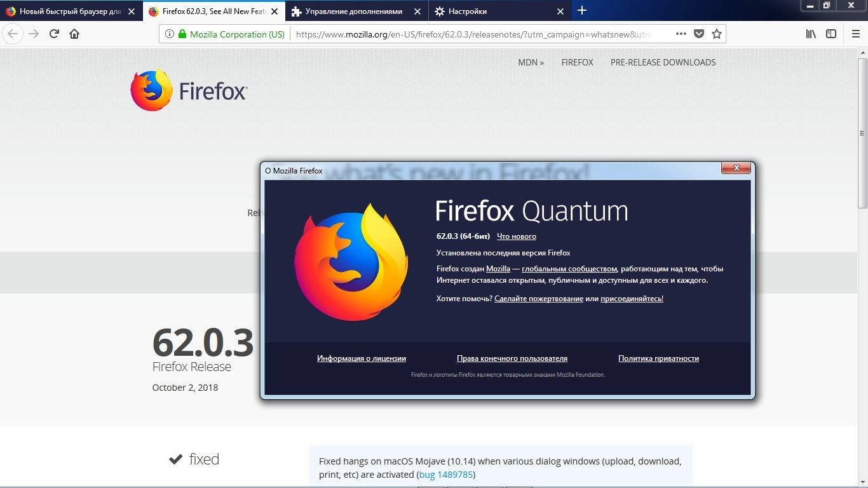
Task: Open page actions three-dots menu
Action: 681,34
